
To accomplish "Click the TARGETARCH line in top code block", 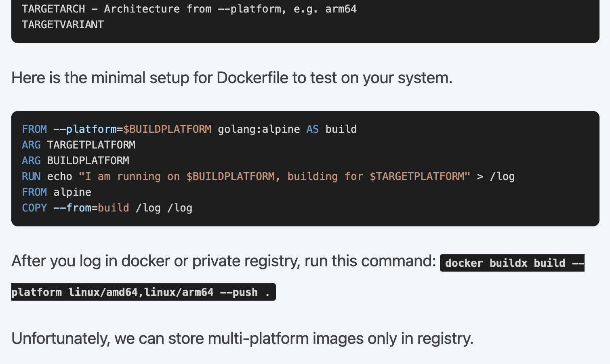I will point(189,9).
